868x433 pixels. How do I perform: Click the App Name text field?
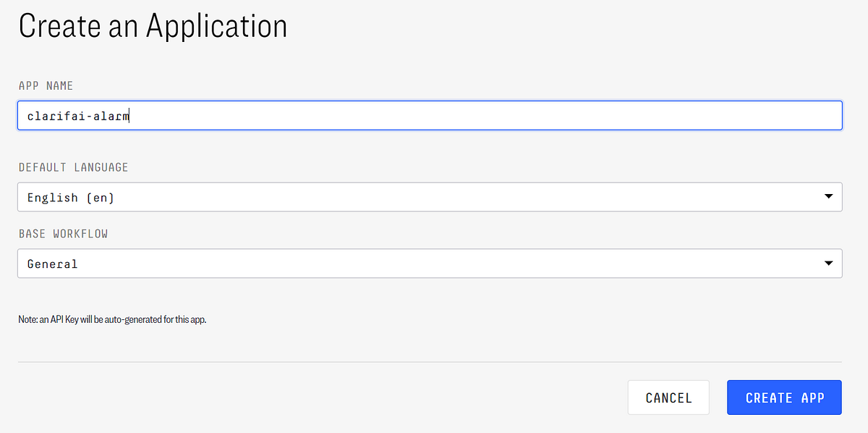click(430, 116)
